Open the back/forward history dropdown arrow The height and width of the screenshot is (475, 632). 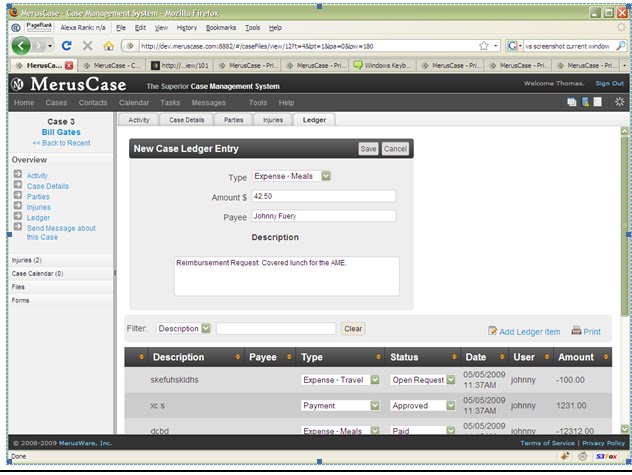tap(50, 46)
